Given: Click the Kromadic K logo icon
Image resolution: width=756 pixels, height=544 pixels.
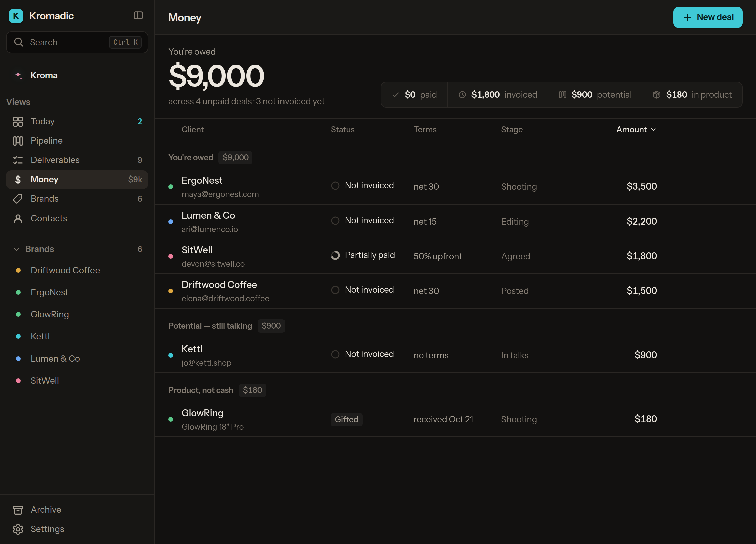Looking at the screenshot, I should click(x=16, y=16).
